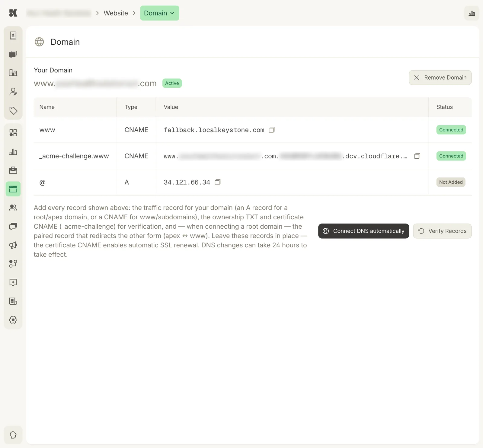Click the Connected status in the _acme-challenge.www row

tap(451, 156)
